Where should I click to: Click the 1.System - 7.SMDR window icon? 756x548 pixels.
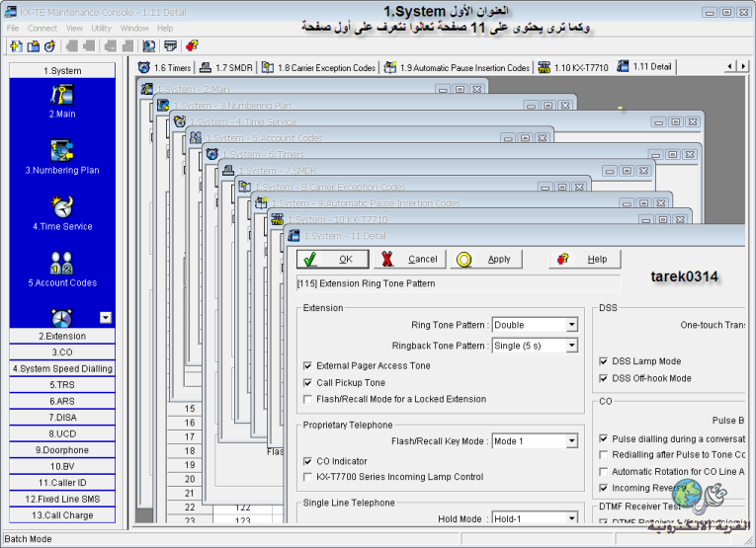[228, 171]
